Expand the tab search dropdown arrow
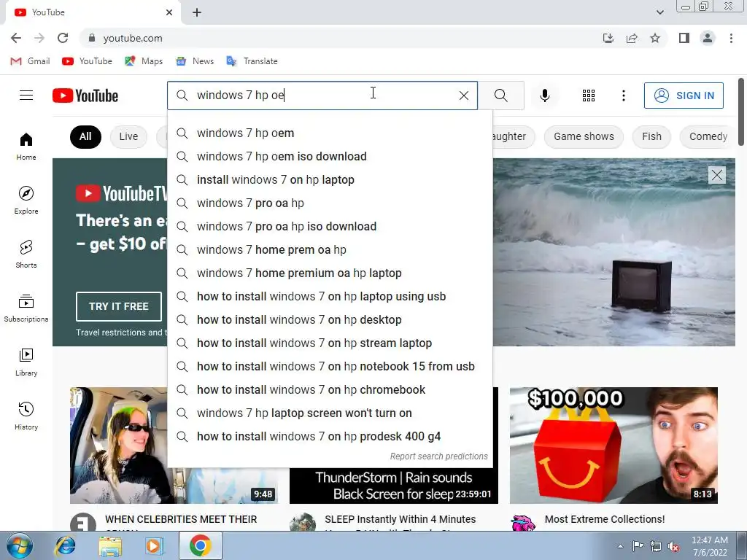The width and height of the screenshot is (747, 560). 659,12
